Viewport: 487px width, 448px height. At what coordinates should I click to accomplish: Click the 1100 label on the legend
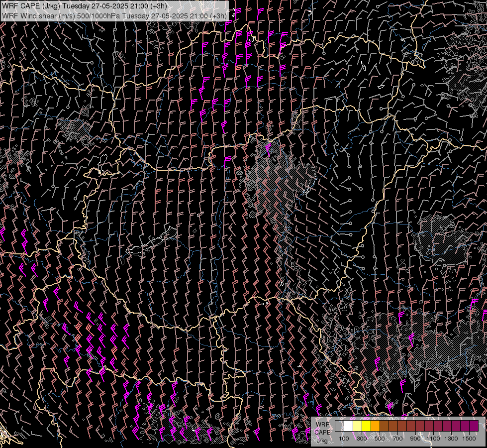(x=433, y=439)
